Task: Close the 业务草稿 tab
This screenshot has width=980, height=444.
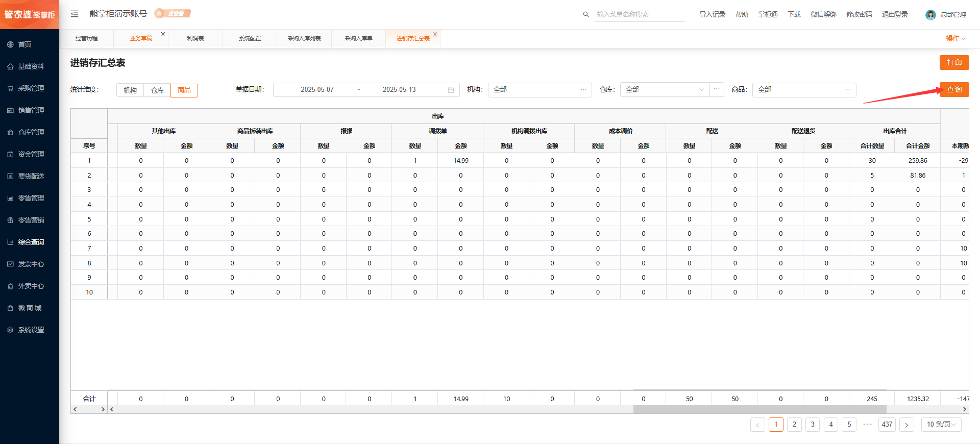Action: tap(163, 34)
